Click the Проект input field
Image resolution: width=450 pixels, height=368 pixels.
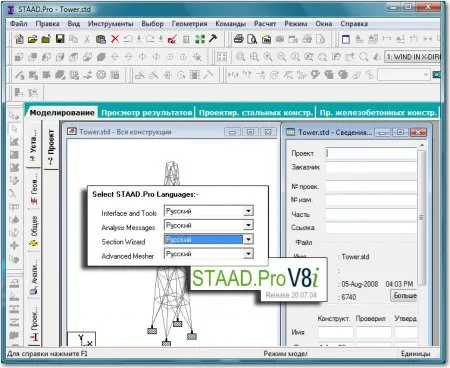pos(371,153)
